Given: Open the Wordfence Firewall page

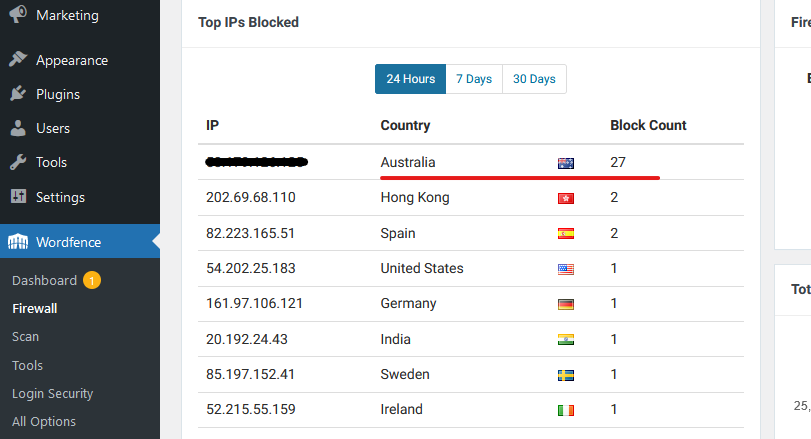Looking at the screenshot, I should coord(35,309).
